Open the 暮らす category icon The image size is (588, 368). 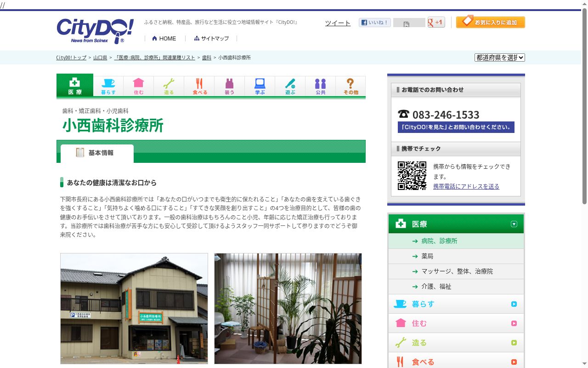coord(108,86)
